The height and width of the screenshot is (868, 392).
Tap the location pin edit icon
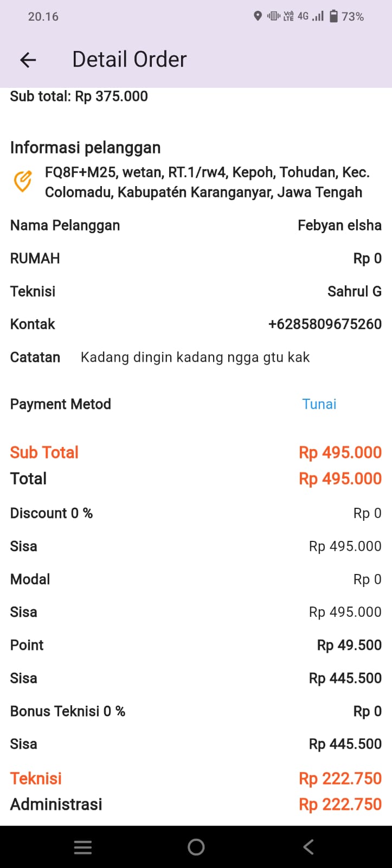tap(22, 182)
